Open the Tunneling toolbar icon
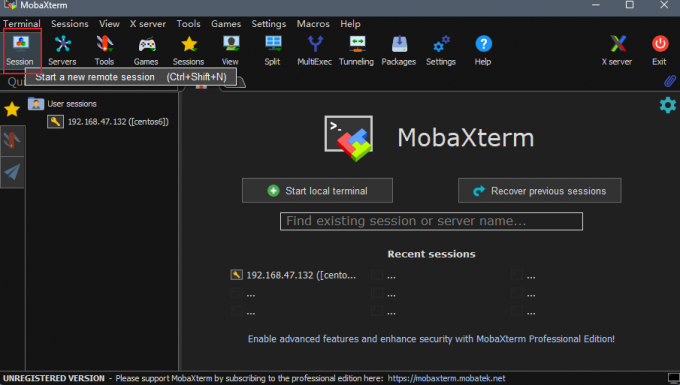This screenshot has width=680, height=385. 356,50
